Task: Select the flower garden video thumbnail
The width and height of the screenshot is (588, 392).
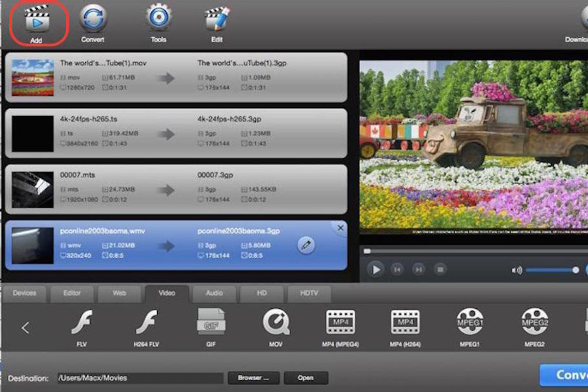Action: pos(33,77)
